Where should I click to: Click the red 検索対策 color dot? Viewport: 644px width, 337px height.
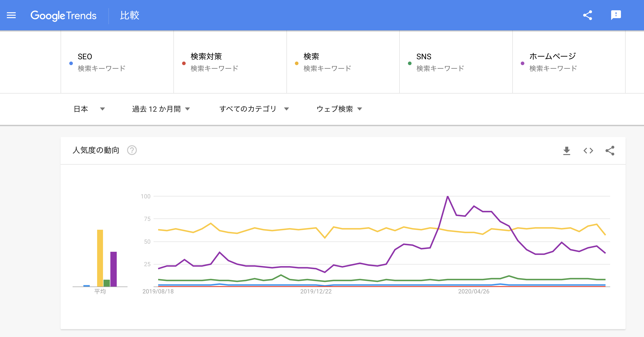[x=184, y=63]
